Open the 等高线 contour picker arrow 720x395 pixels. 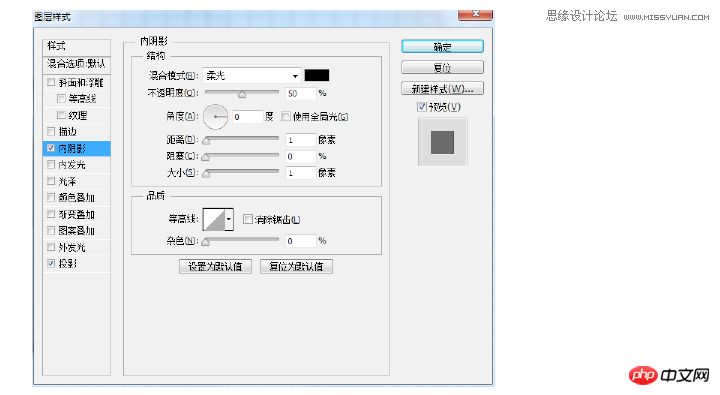(229, 219)
